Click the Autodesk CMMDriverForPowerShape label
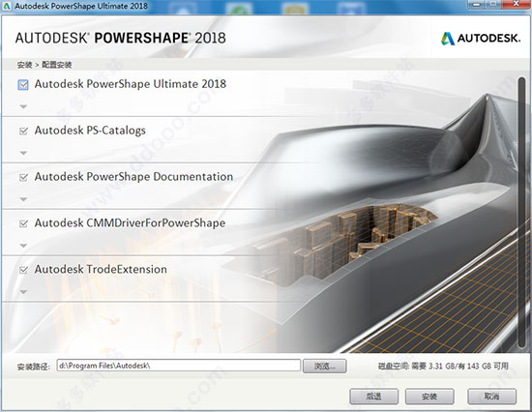The image size is (532, 412). point(130,223)
